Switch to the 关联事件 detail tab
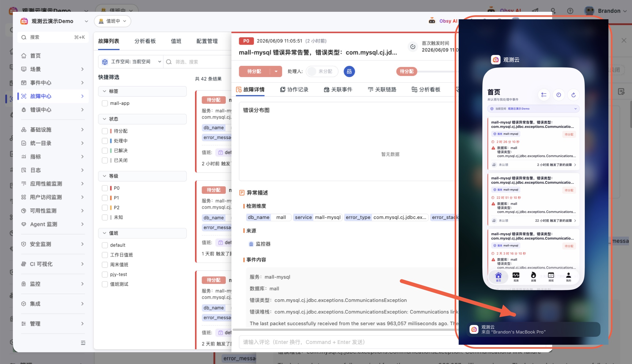The height and width of the screenshot is (364, 632). click(x=338, y=90)
